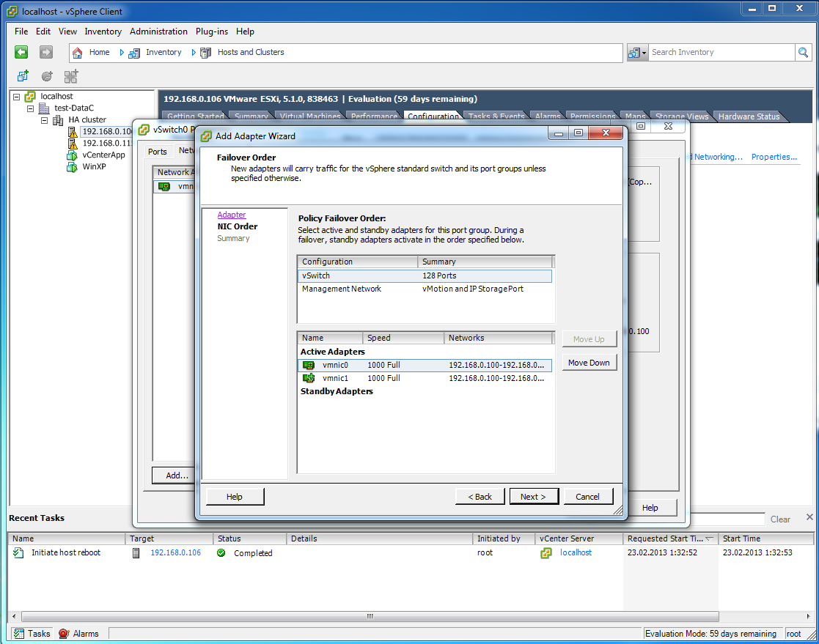Select the vmnic1 adapter row
The image size is (819, 644).
[425, 378]
